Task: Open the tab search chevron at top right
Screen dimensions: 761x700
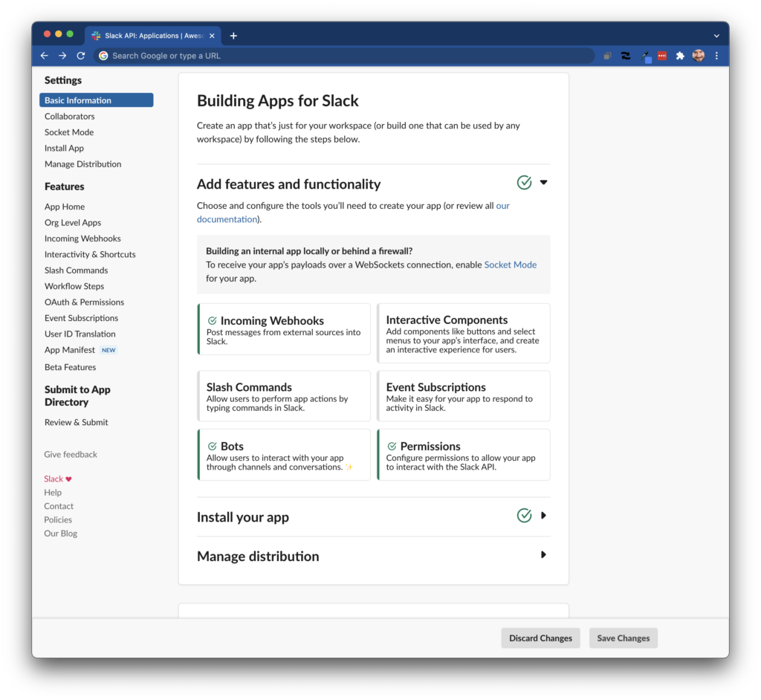Action: [716, 36]
